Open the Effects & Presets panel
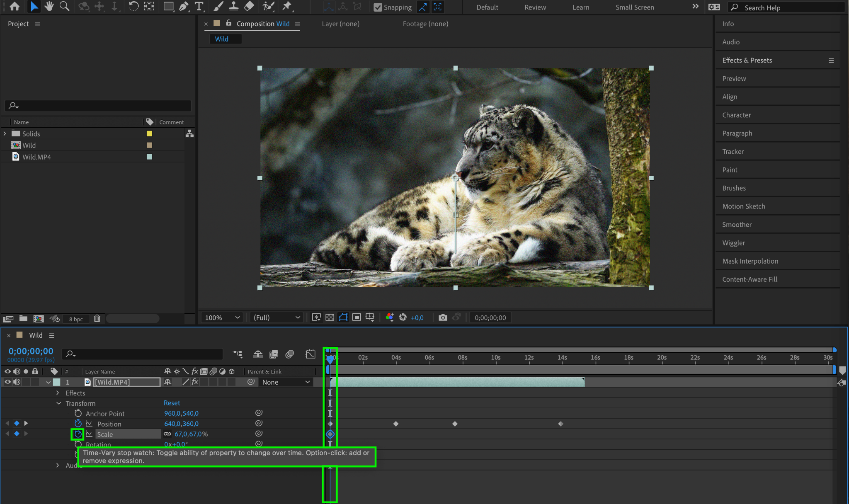The width and height of the screenshot is (849, 504). tap(747, 60)
